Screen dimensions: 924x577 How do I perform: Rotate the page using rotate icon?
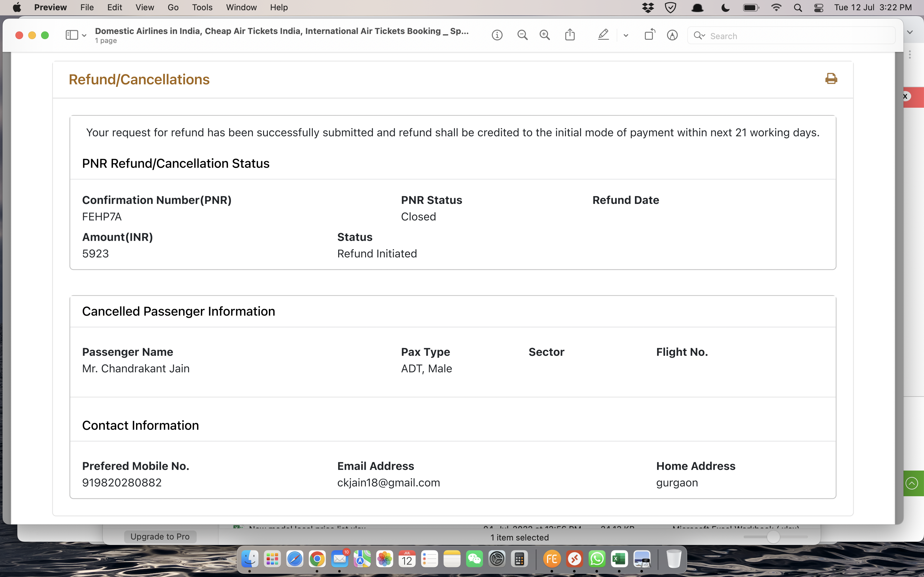pos(649,35)
